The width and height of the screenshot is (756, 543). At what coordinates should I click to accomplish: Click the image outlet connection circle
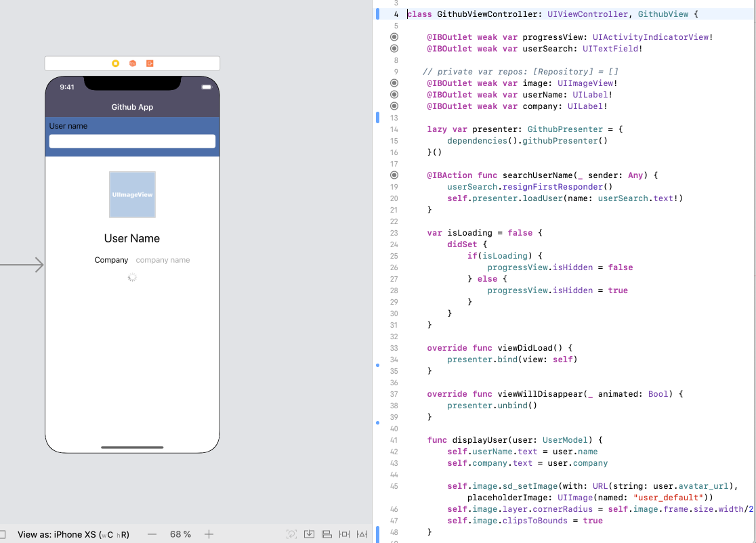coord(394,83)
